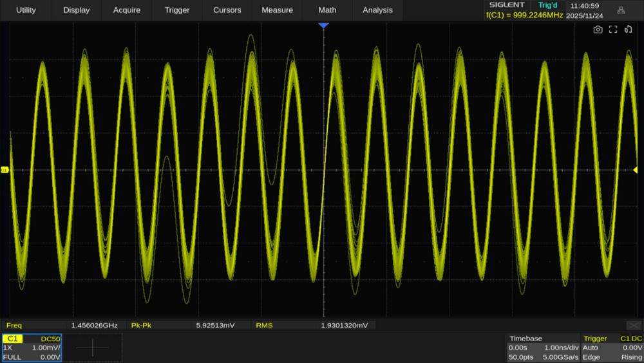Screen dimensions: 644x363
Task: Open the Analysis menu
Action: tap(377, 10)
